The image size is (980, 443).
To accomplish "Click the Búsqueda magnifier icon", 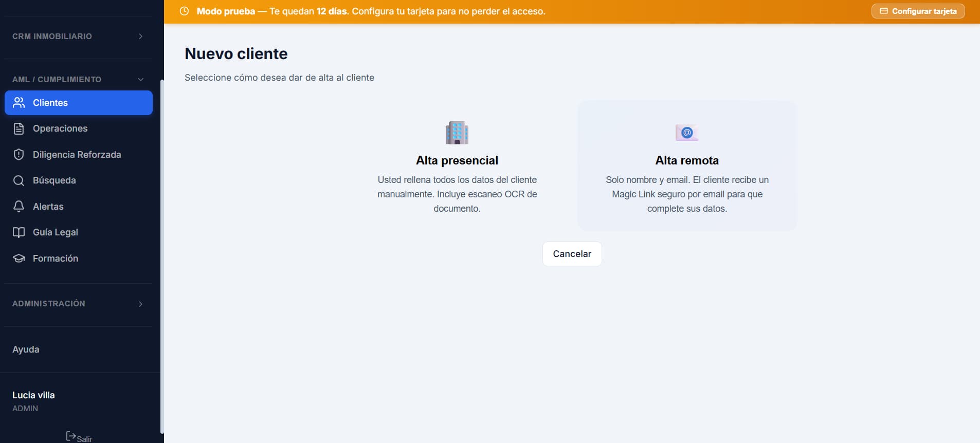I will click(19, 180).
